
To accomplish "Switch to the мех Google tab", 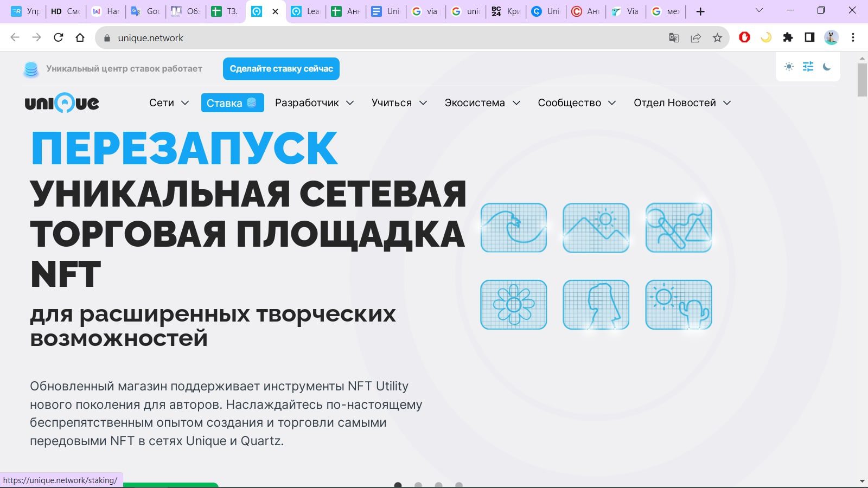I will (666, 11).
